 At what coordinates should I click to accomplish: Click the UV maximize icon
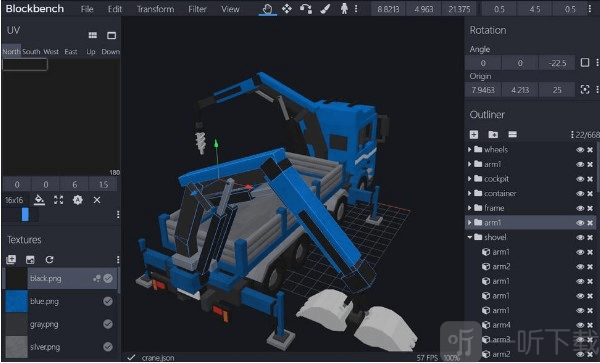59,200
